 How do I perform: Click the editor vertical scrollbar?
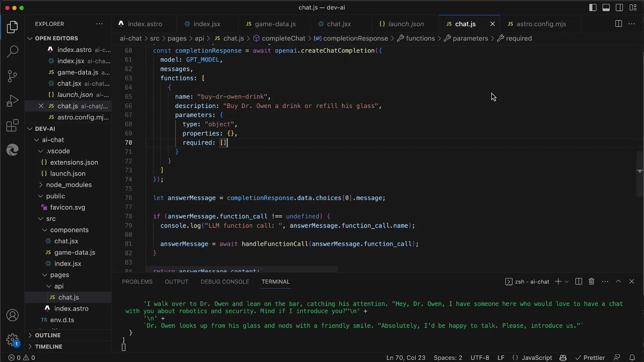coord(640,174)
